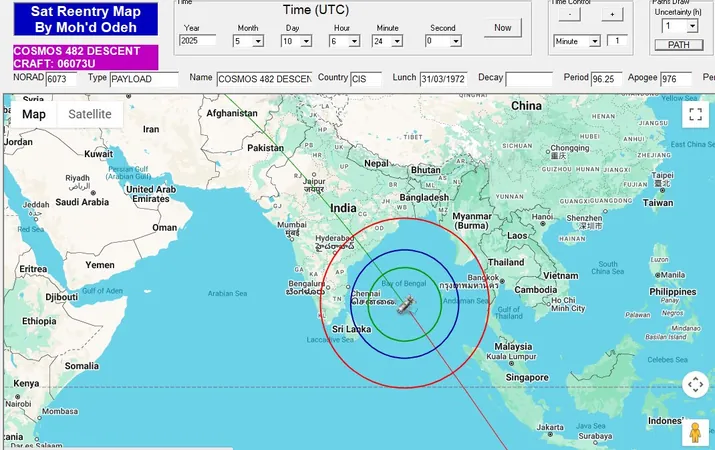Click the Period field showing 96.25
The height and width of the screenshot is (450, 715).
(606, 79)
